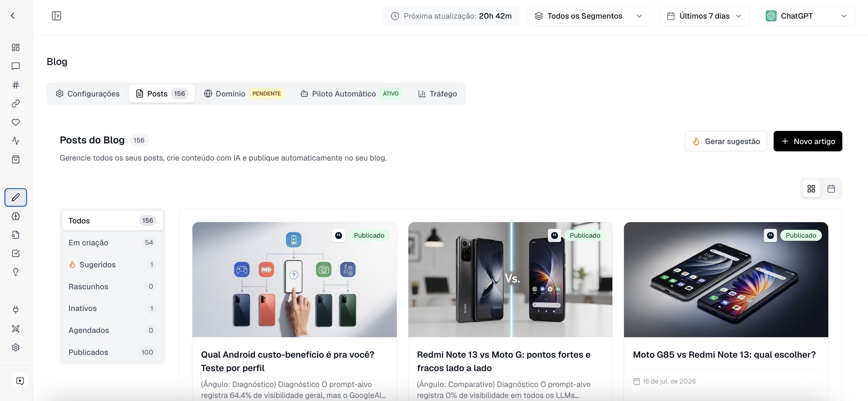Click Motorola logo on Moto G85 card

(x=770, y=235)
